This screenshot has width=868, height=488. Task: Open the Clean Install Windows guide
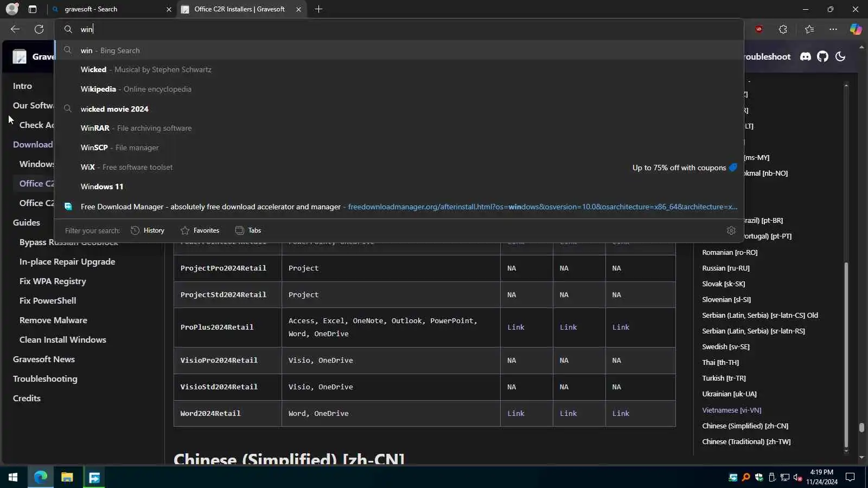[x=63, y=339]
